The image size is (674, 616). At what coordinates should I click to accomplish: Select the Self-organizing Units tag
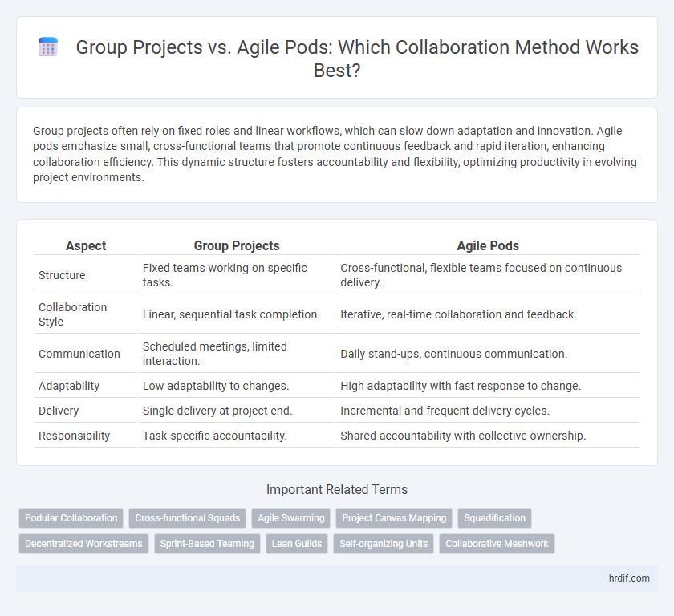pyautogui.click(x=384, y=543)
